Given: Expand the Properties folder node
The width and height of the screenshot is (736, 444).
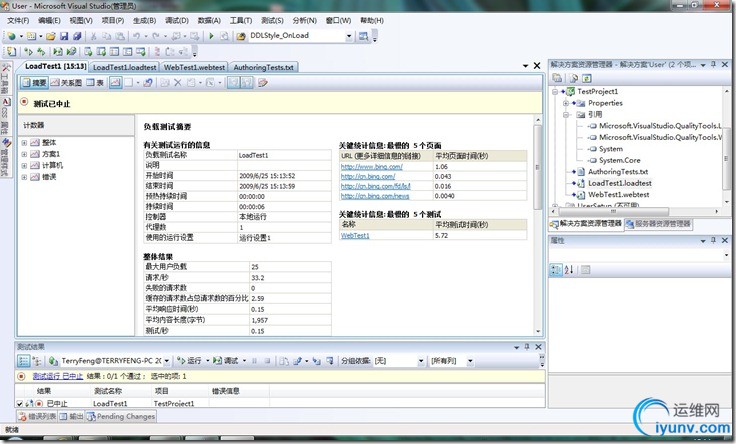Looking at the screenshot, I should 566,103.
